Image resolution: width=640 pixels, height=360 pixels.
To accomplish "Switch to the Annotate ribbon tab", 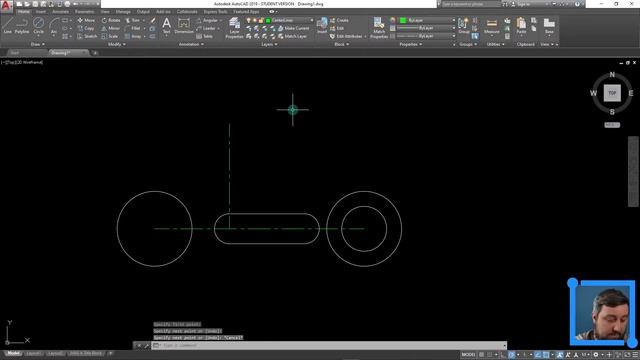I will pos(60,11).
